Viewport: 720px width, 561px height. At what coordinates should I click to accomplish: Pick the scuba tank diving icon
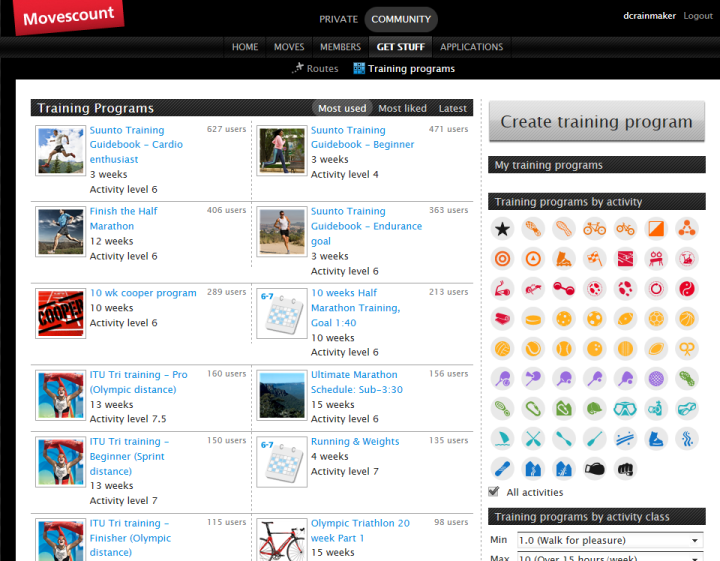point(656,409)
